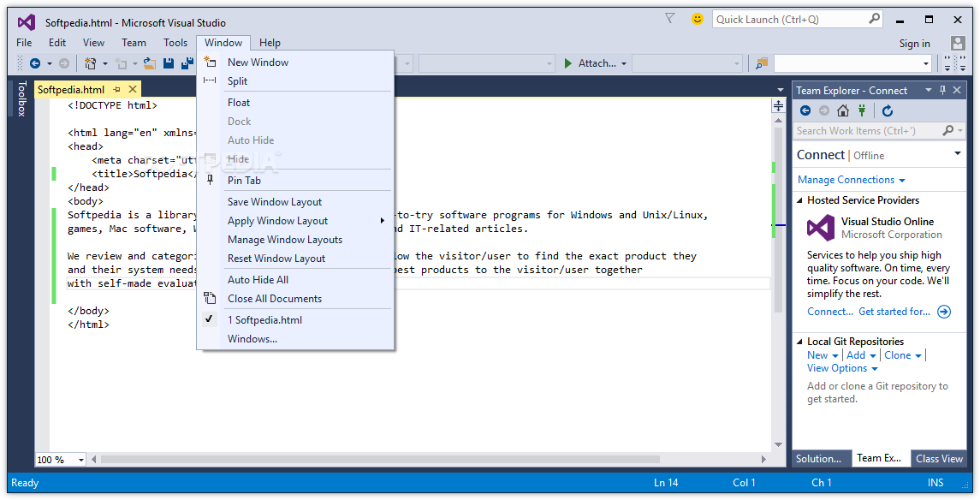Click the Visual Studio Online logo
This screenshot has height=500, width=980.
(821, 228)
